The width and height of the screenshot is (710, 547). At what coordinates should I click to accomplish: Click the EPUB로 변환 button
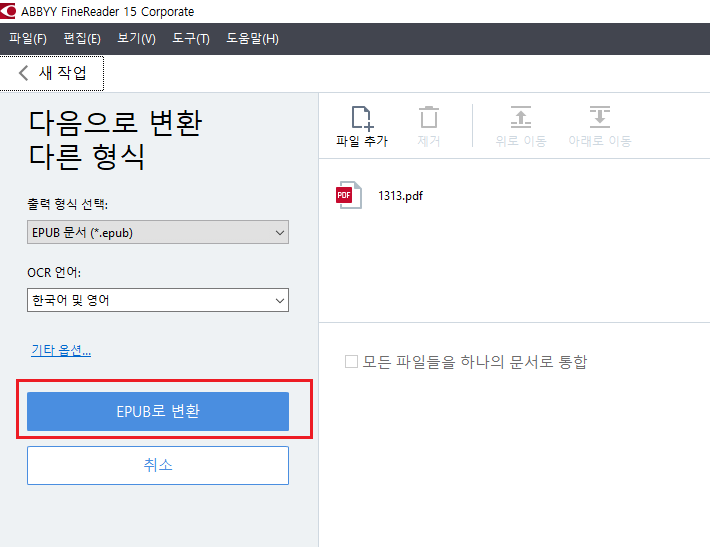click(x=158, y=411)
